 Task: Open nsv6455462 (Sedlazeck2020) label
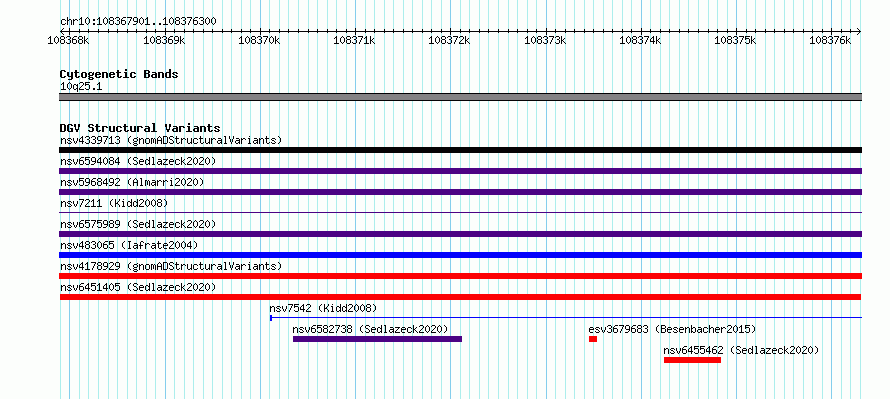coord(742,350)
